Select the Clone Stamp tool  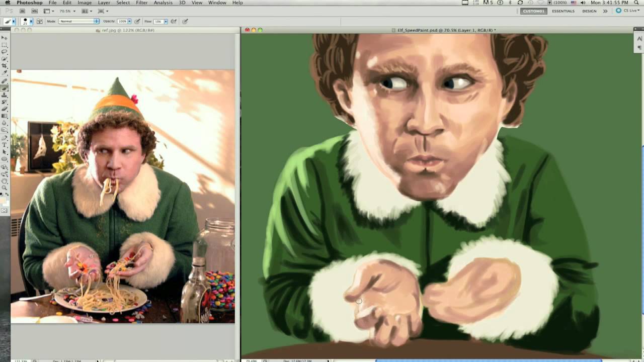(x=5, y=95)
